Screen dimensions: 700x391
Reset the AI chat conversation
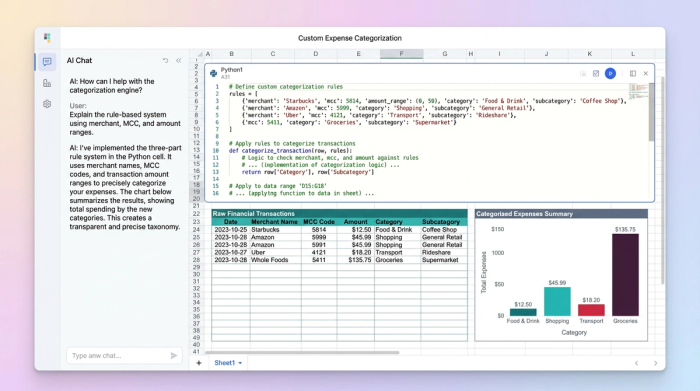click(x=166, y=60)
